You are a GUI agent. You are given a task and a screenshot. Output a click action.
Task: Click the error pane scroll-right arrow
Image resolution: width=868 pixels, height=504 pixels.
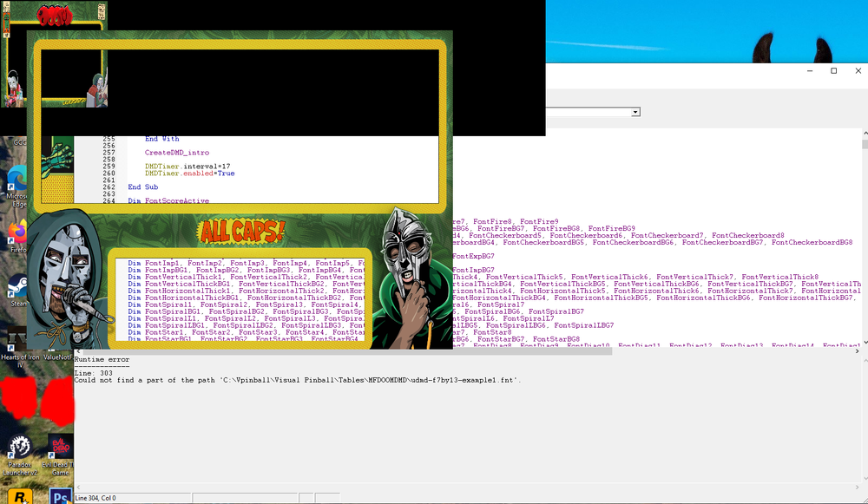pos(857,488)
